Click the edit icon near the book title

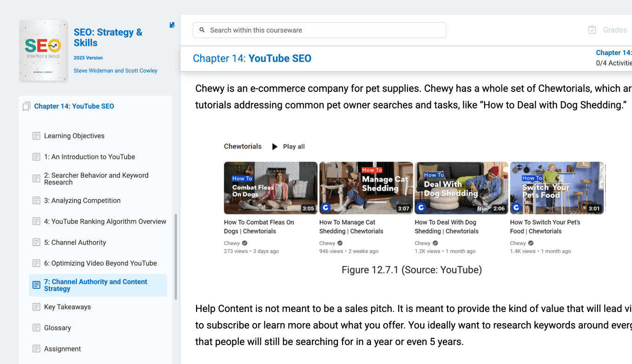(x=172, y=25)
